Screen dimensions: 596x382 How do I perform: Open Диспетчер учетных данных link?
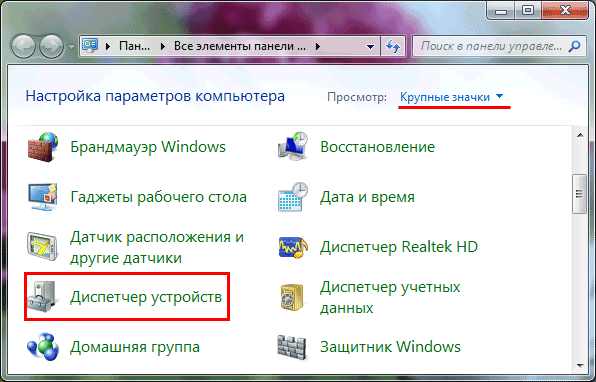(x=390, y=297)
